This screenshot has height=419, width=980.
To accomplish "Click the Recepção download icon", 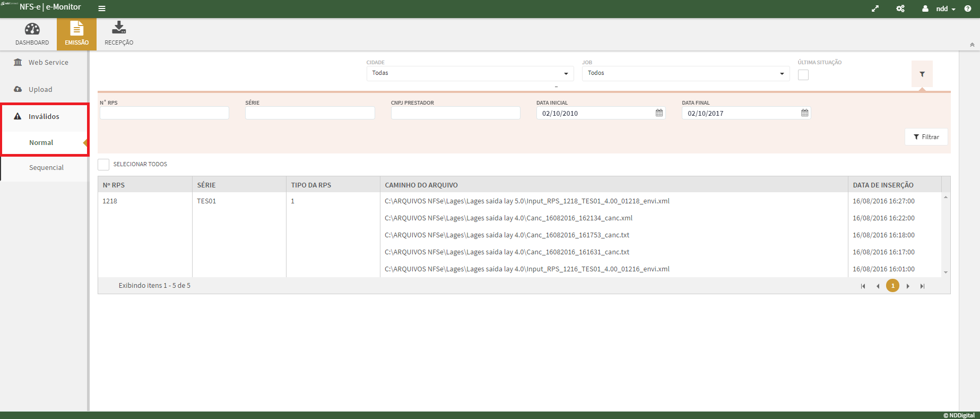I will point(119,28).
